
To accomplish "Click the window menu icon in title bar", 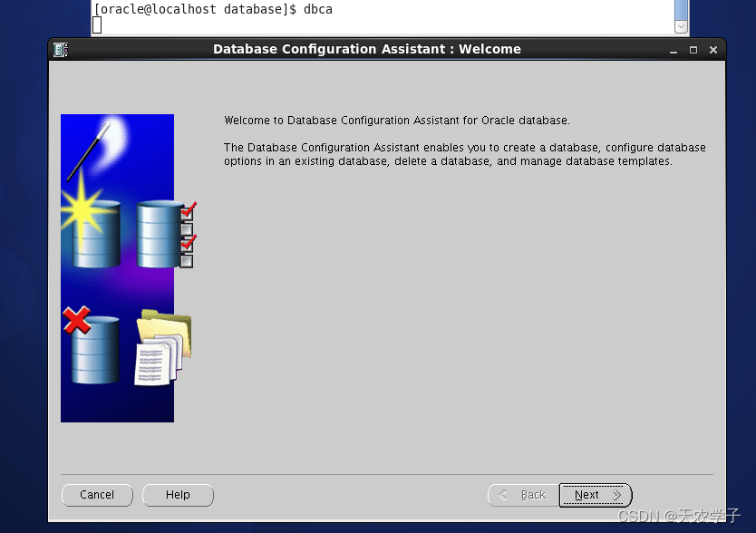I will tap(61, 49).
